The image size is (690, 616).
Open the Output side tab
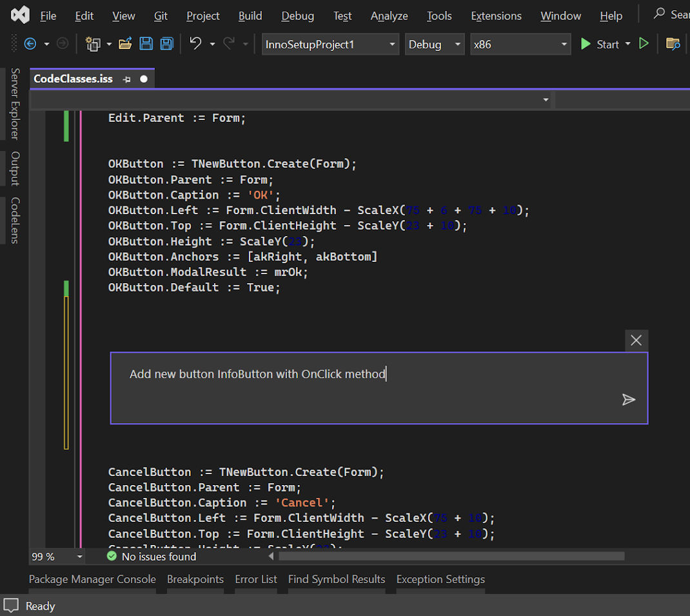coord(15,168)
